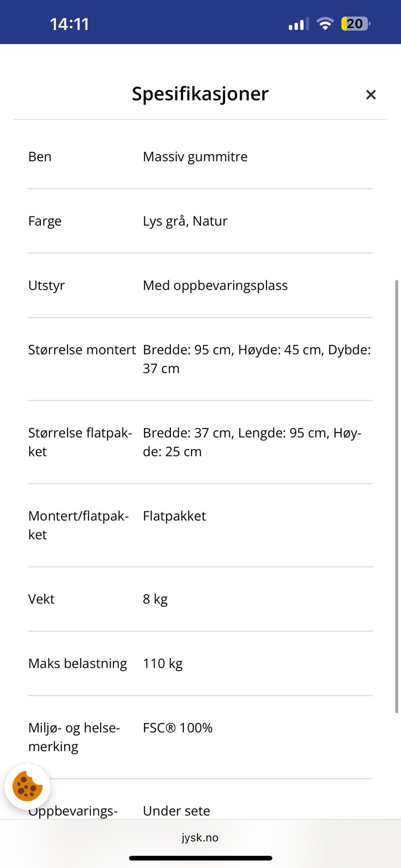401x868 pixels.
Task: Tap the 110 kg max load value
Action: point(162,664)
